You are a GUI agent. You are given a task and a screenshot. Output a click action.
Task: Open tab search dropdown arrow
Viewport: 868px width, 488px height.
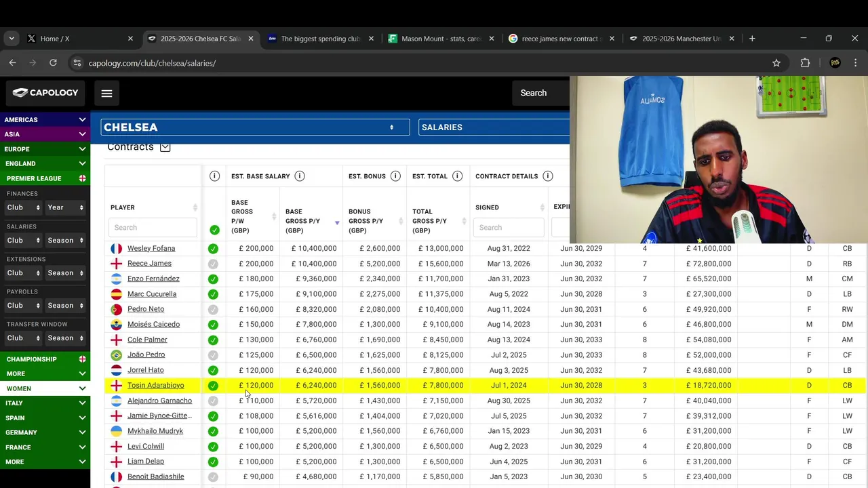click(12, 39)
